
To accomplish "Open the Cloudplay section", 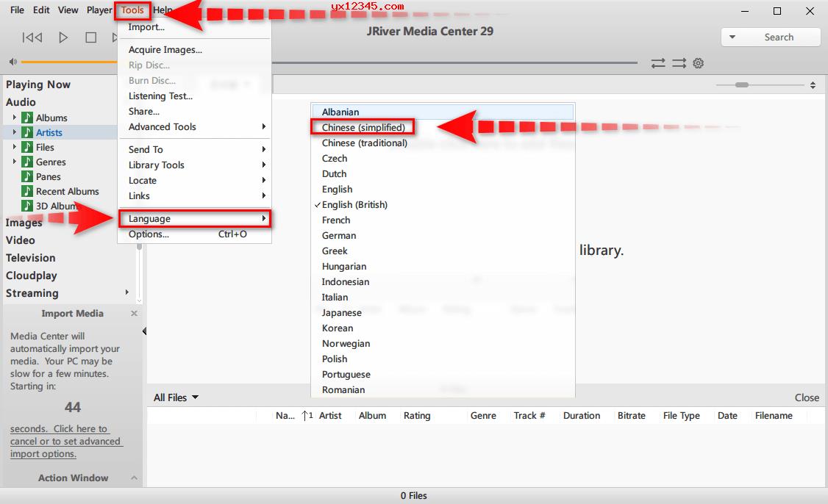I will [31, 276].
